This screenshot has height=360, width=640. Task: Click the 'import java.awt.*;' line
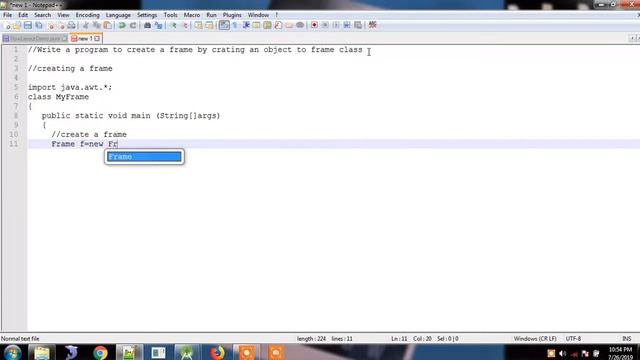point(70,87)
